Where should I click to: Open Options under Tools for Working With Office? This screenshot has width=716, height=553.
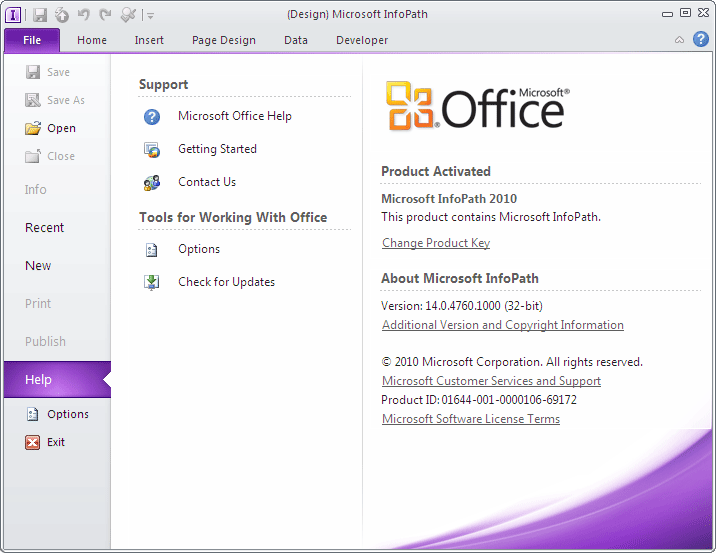[199, 249]
